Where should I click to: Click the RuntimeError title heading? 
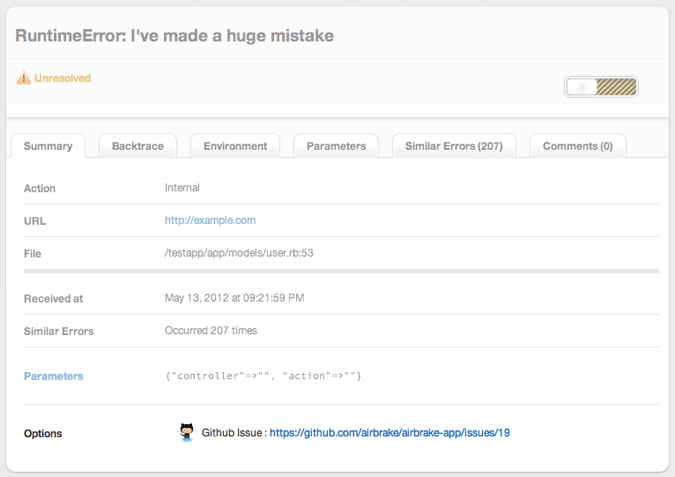pyautogui.click(x=174, y=36)
